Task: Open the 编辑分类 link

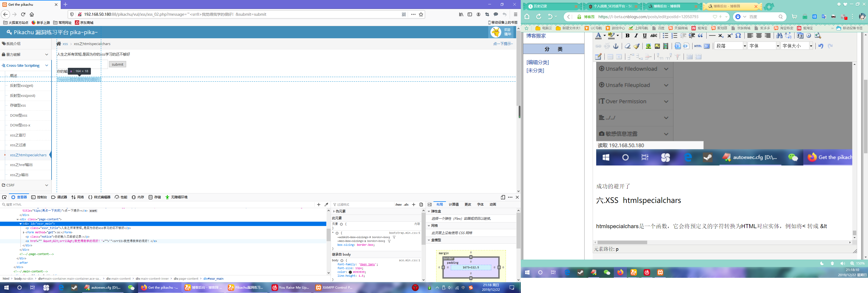Action: click(x=538, y=62)
